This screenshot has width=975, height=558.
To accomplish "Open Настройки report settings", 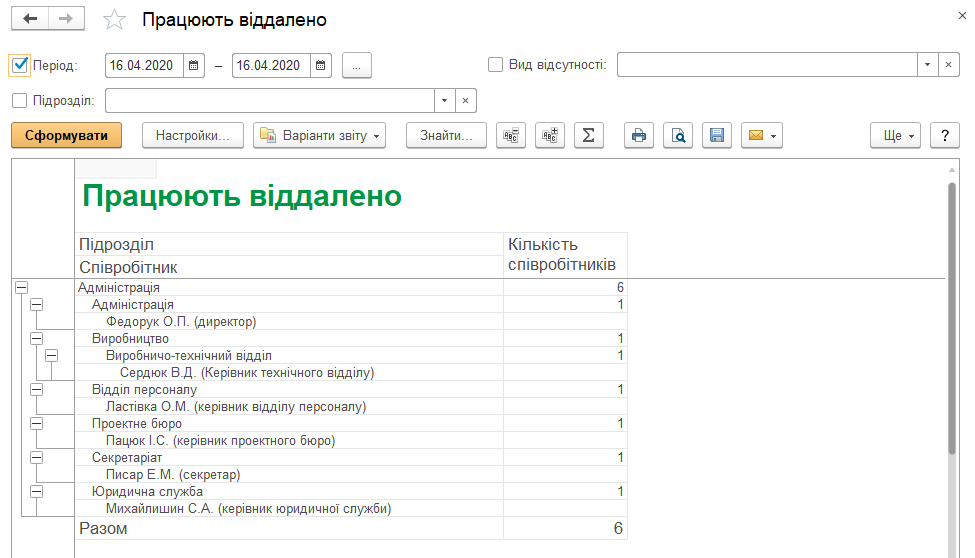I will 193,136.
